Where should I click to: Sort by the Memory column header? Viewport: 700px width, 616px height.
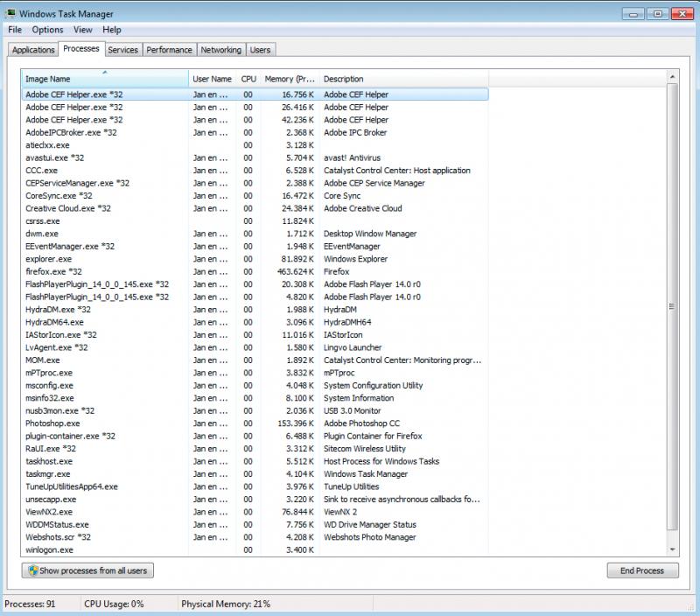pos(290,79)
